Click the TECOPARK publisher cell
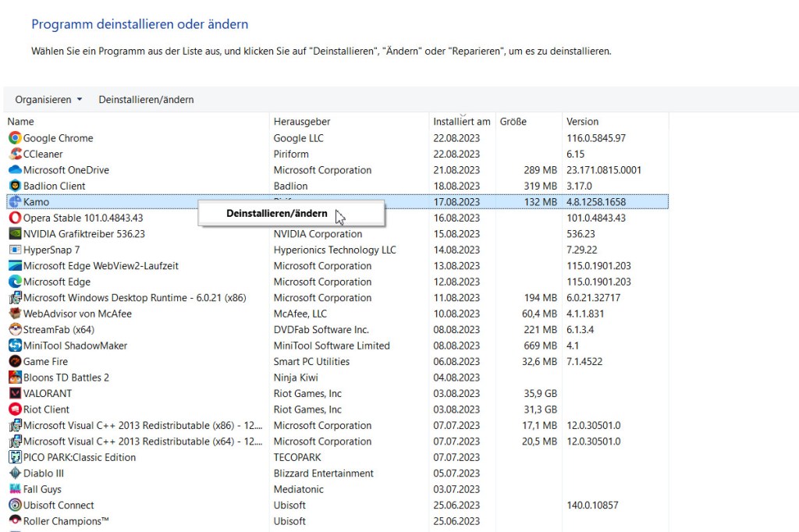The width and height of the screenshot is (799, 532). point(297,457)
